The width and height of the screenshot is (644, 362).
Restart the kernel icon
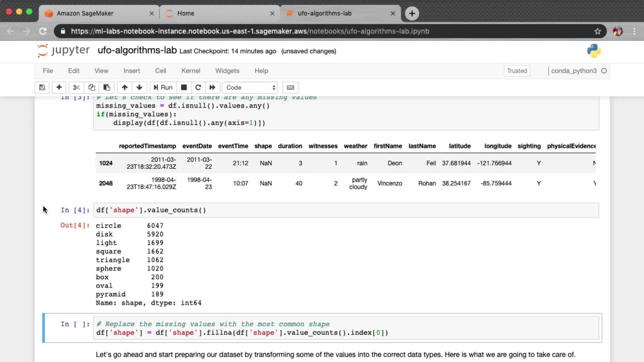(198, 87)
